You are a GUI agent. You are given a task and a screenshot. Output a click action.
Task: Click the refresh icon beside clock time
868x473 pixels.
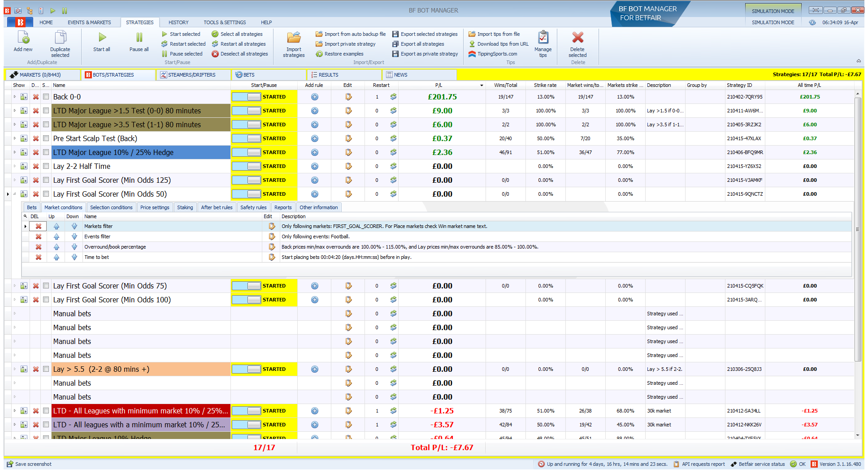(812, 22)
